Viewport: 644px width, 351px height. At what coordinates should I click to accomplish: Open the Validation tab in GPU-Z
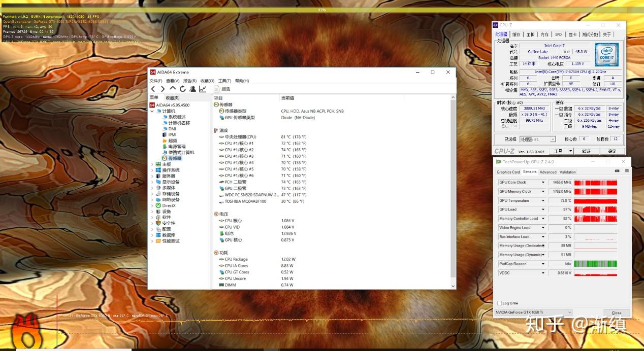click(568, 172)
